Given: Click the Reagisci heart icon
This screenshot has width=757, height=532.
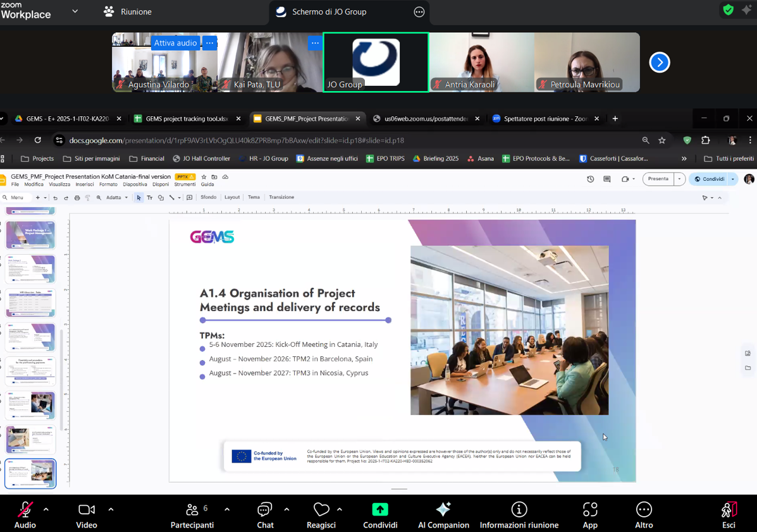Looking at the screenshot, I should tap(321, 510).
